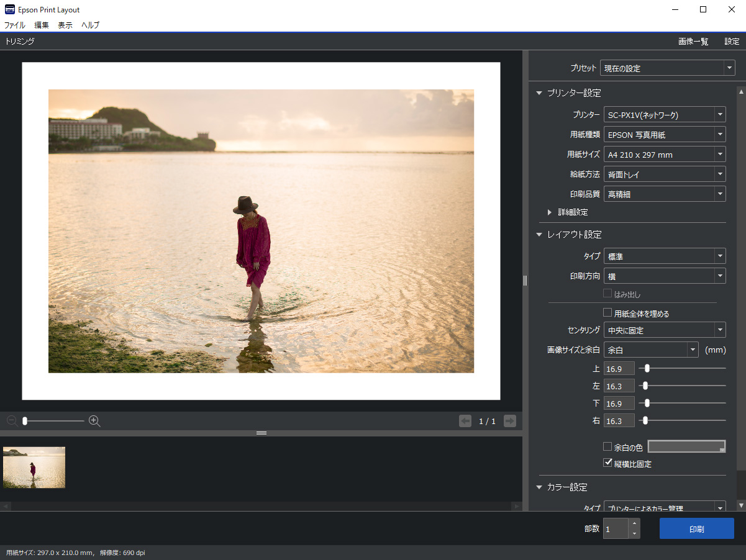Click the 画像一覧 button
This screenshot has height=560, width=746.
point(693,42)
